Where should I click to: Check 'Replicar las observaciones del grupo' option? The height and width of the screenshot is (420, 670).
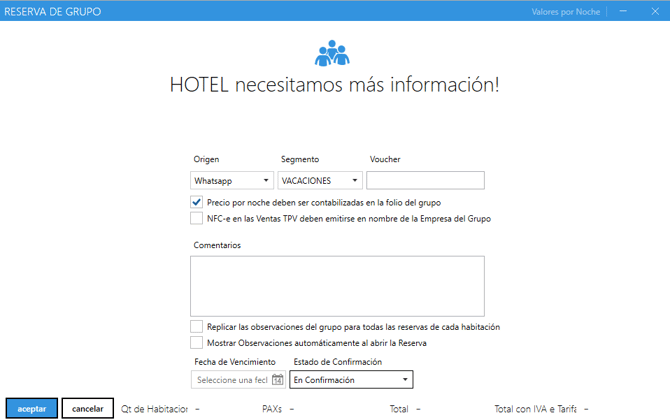[197, 327]
